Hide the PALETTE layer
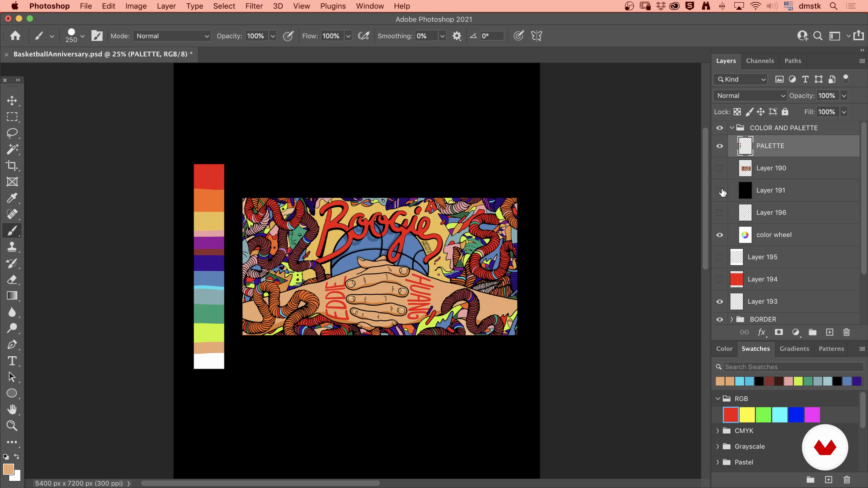Screen dimensions: 868x488 (719, 146)
